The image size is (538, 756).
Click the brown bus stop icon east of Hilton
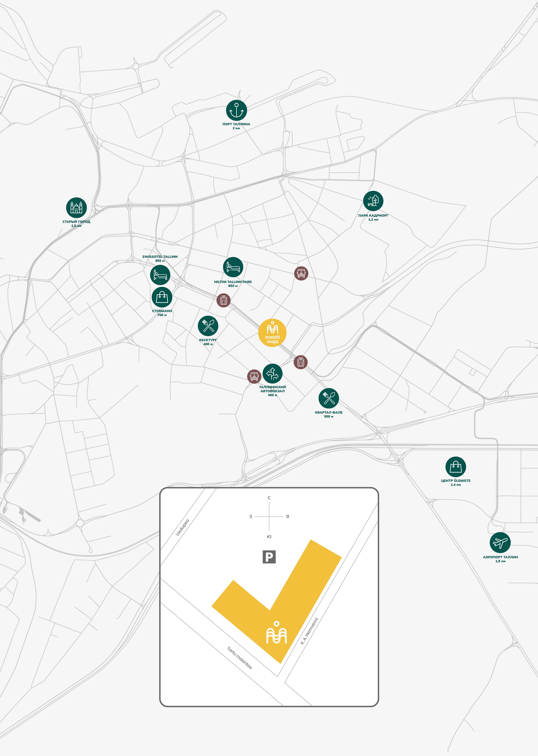(301, 273)
